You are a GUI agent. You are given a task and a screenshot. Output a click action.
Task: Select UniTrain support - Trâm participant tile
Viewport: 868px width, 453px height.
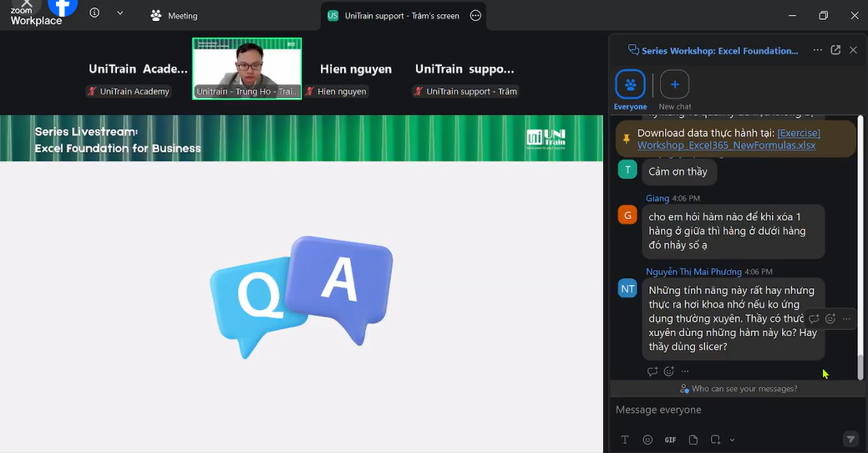point(465,69)
